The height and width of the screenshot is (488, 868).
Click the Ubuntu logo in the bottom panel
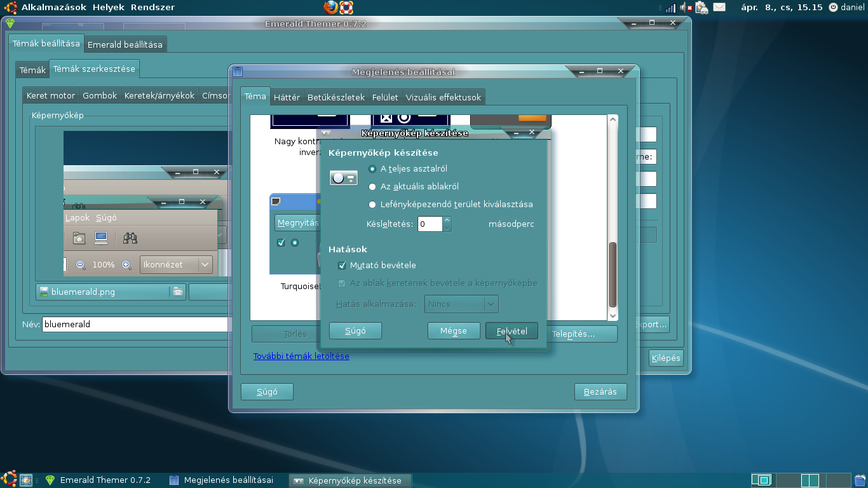[x=9, y=480]
